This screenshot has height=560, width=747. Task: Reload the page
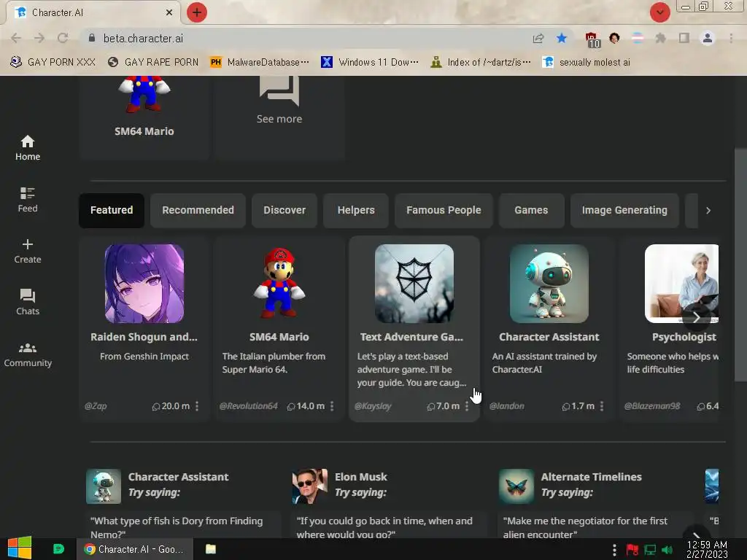coord(63,38)
